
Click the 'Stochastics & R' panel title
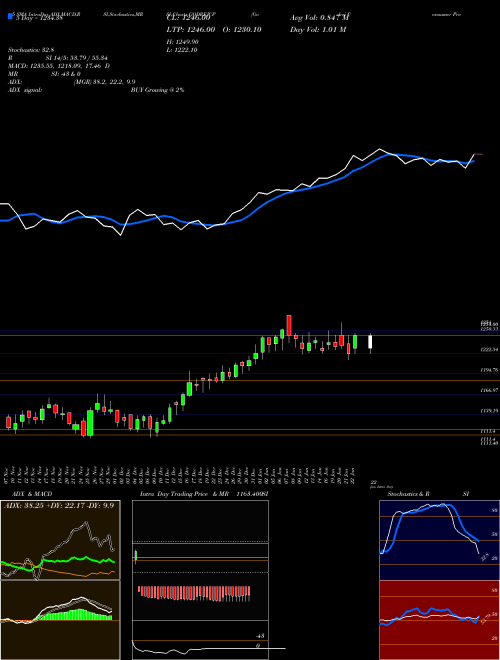[x=408, y=494]
